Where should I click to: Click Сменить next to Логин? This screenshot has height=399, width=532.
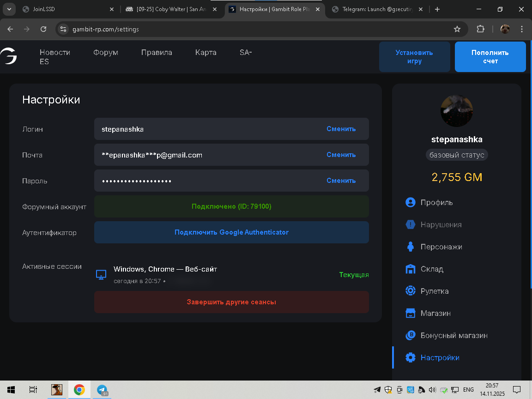point(341,129)
